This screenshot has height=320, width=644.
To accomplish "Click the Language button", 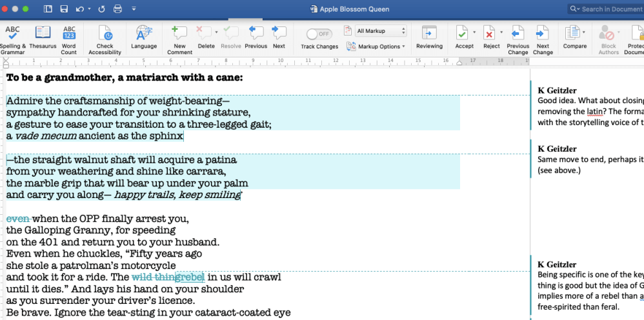I will pos(144,39).
